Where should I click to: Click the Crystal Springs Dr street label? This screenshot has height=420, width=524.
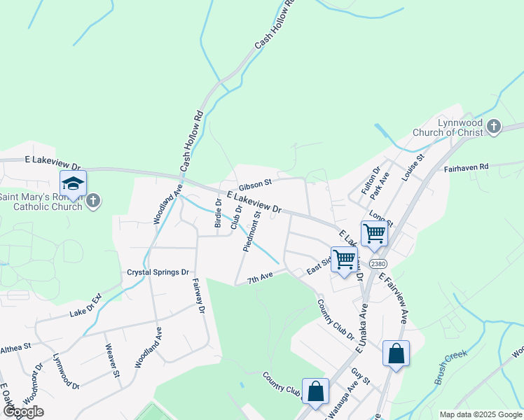pyautogui.click(x=158, y=272)
